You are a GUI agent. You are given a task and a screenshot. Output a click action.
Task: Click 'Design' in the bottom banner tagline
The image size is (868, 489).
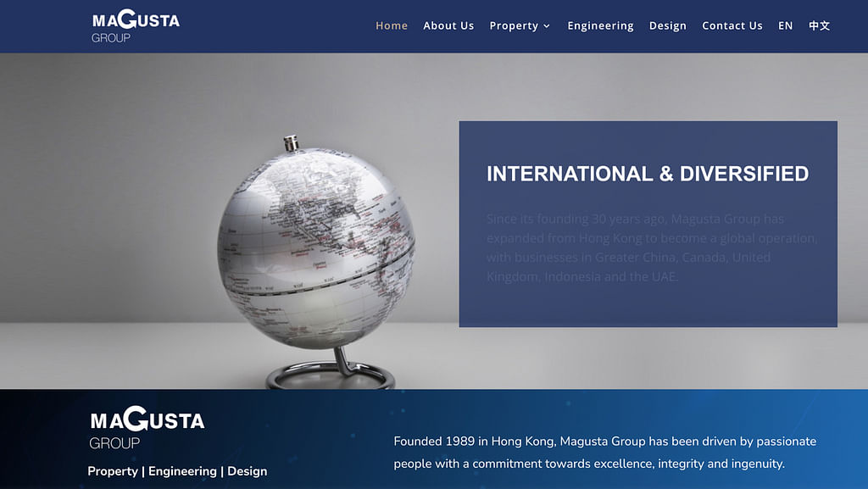[247, 471]
